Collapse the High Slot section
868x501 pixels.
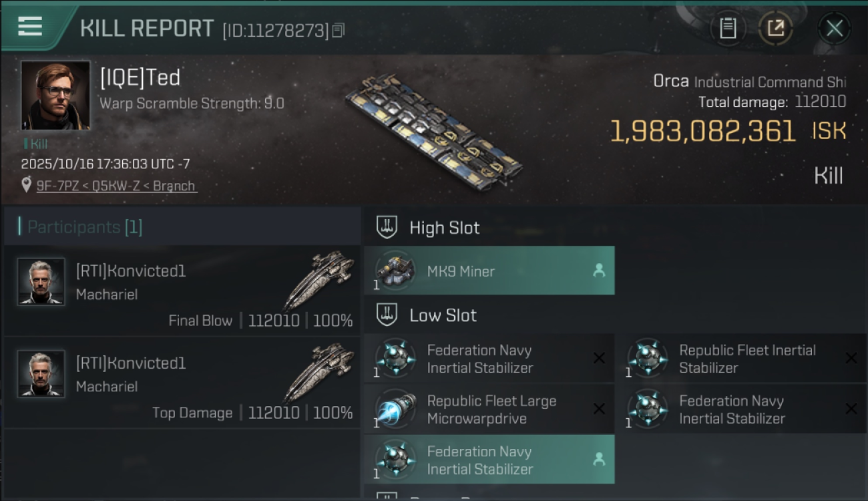pos(444,228)
